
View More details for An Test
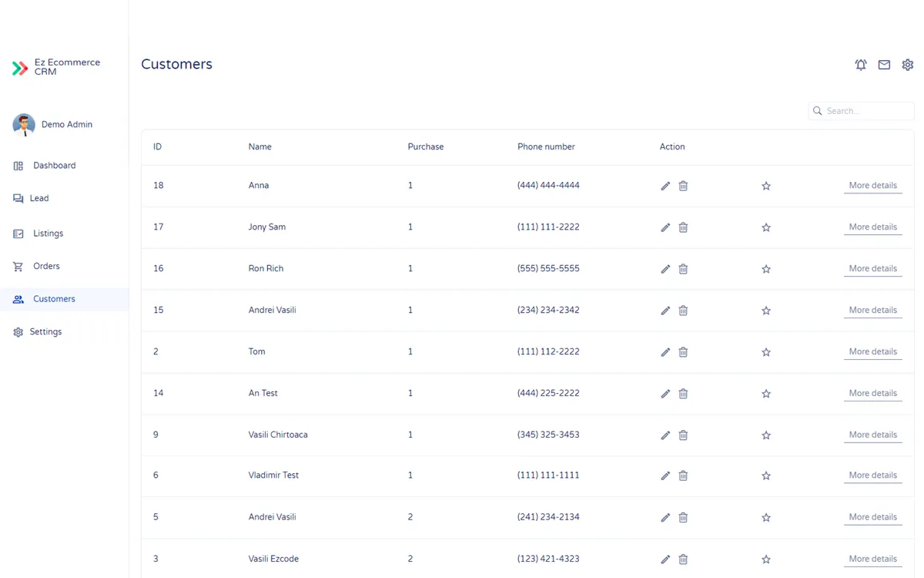point(872,394)
